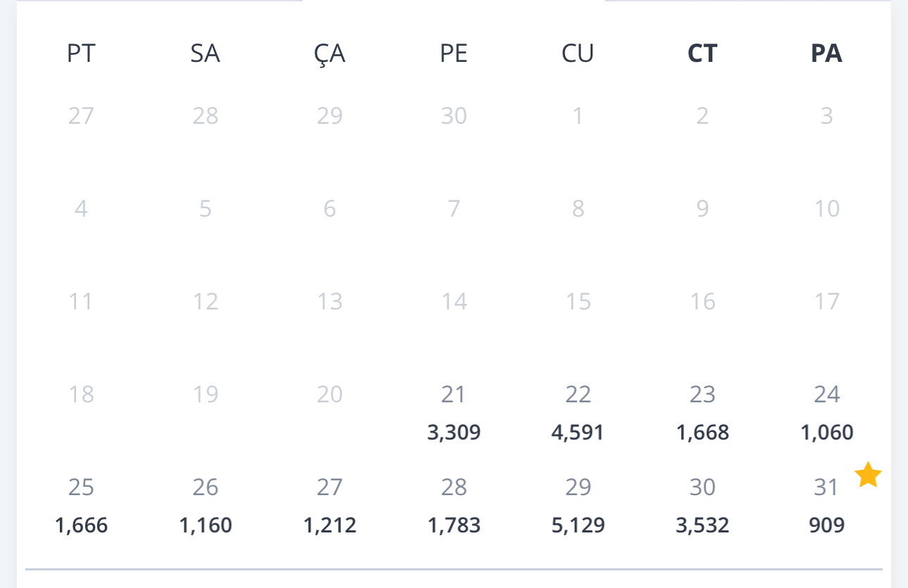
Task: Click the ÇA weekday column header
Action: 329,53
